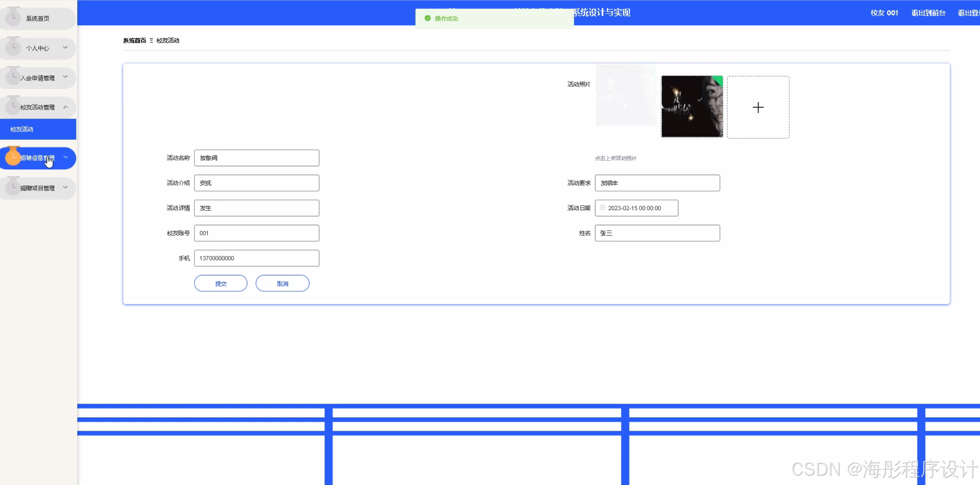Click the orange icon beside 招聘信息管理
980x485 pixels.
pyautogui.click(x=13, y=157)
